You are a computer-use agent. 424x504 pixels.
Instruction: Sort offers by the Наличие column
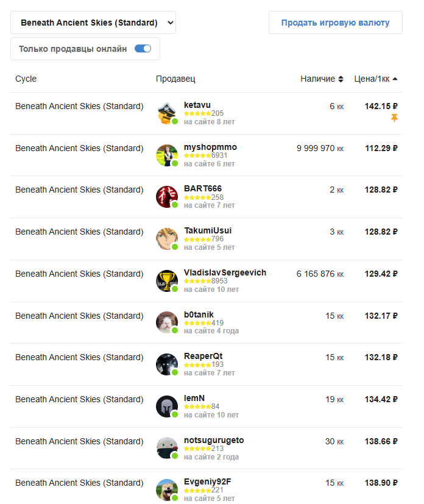322,79
